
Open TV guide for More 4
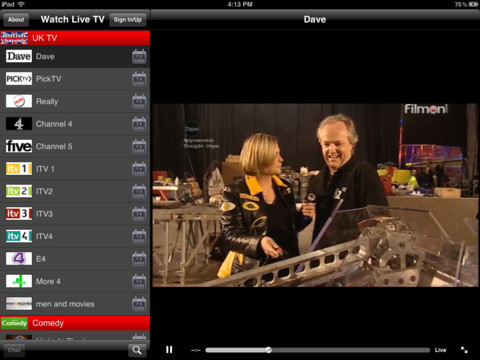point(139,281)
